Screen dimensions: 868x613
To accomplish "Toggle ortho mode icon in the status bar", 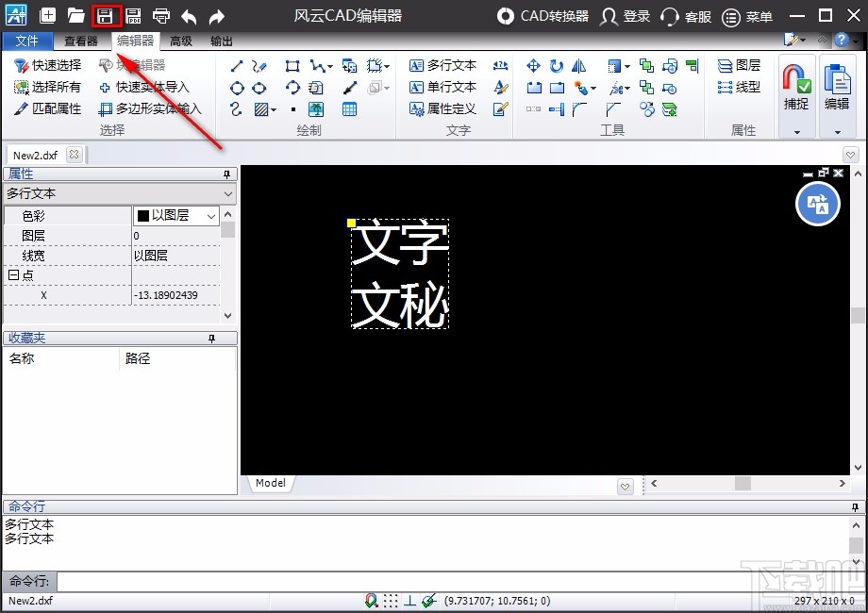I will pos(409,601).
